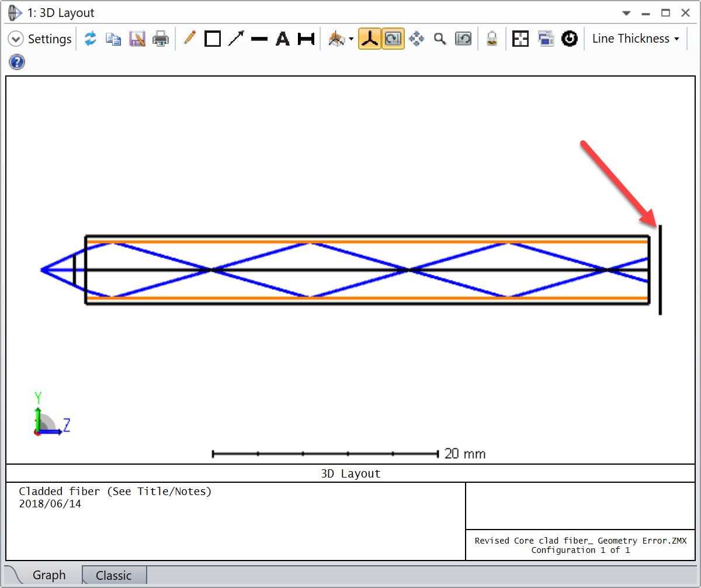Open the camera view dropdown arrow

click(351, 40)
